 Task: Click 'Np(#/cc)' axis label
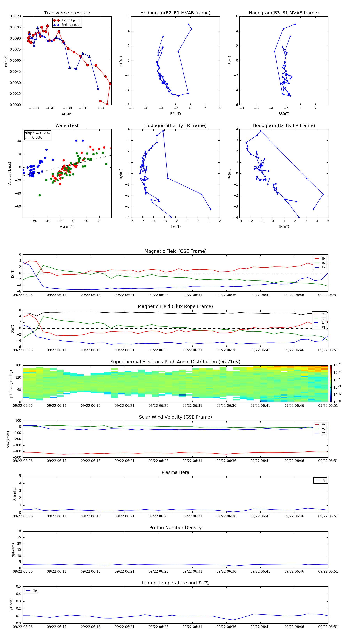(13, 550)
